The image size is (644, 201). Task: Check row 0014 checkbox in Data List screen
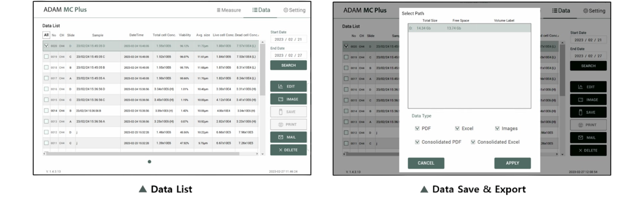click(46, 111)
